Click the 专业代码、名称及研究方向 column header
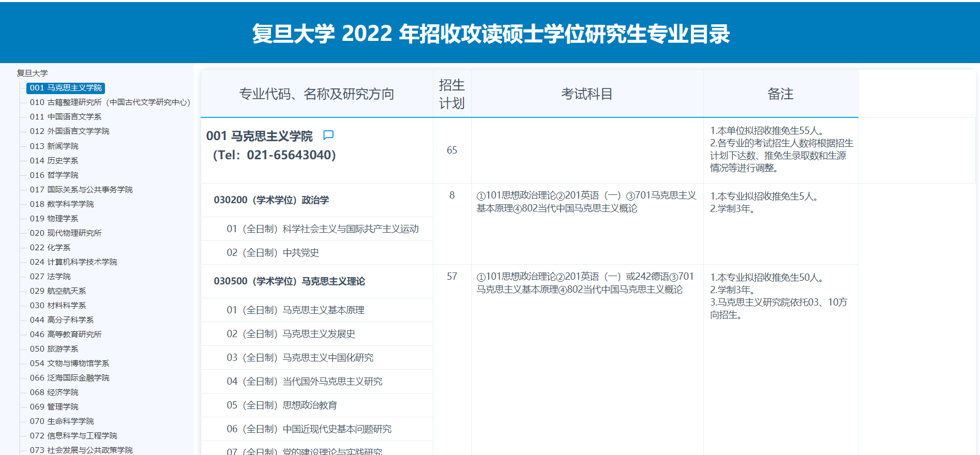 click(x=316, y=94)
